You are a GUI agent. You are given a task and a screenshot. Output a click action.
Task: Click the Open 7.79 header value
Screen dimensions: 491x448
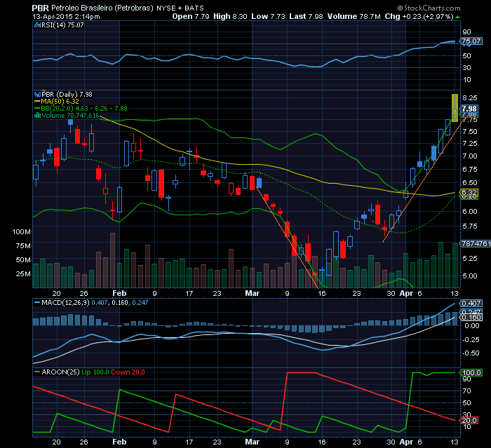pyautogui.click(x=191, y=17)
